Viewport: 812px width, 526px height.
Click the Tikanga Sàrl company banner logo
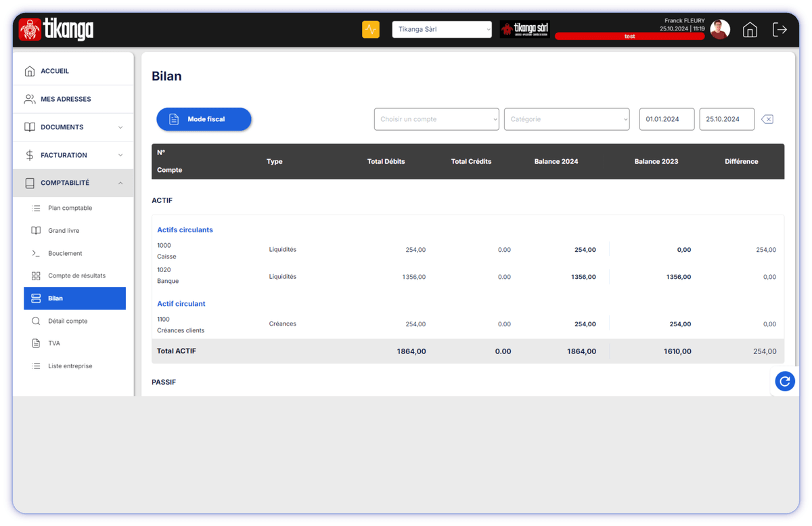pos(524,29)
